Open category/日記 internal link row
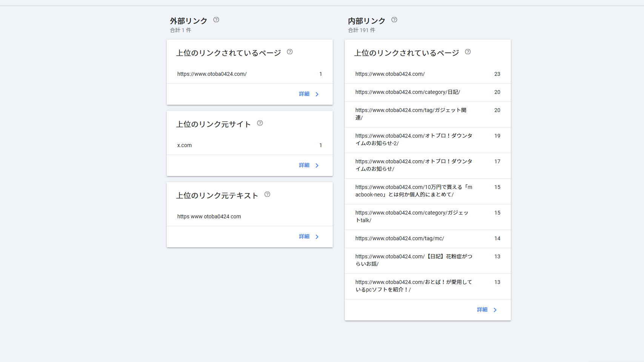Viewport: 644px width, 362px height. [x=427, y=92]
